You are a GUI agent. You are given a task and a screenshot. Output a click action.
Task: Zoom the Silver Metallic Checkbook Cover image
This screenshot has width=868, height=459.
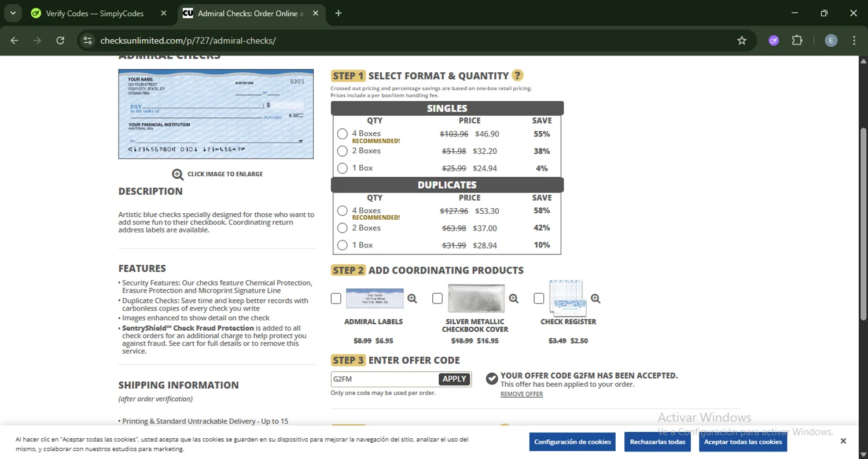514,299
